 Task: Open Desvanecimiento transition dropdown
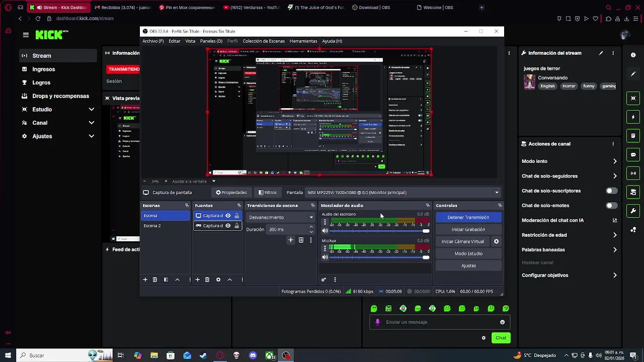click(x=281, y=217)
